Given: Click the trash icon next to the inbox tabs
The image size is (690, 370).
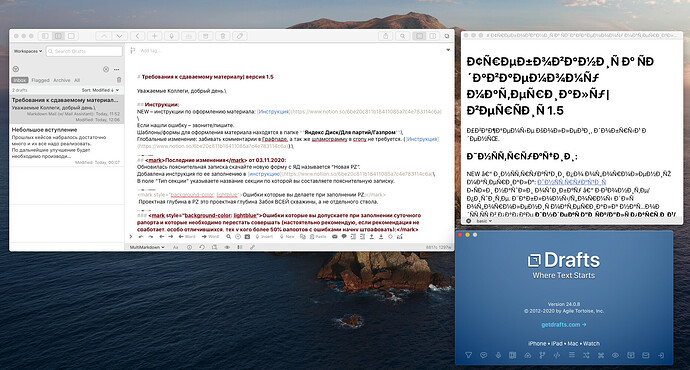Looking at the screenshot, I should click(119, 80).
